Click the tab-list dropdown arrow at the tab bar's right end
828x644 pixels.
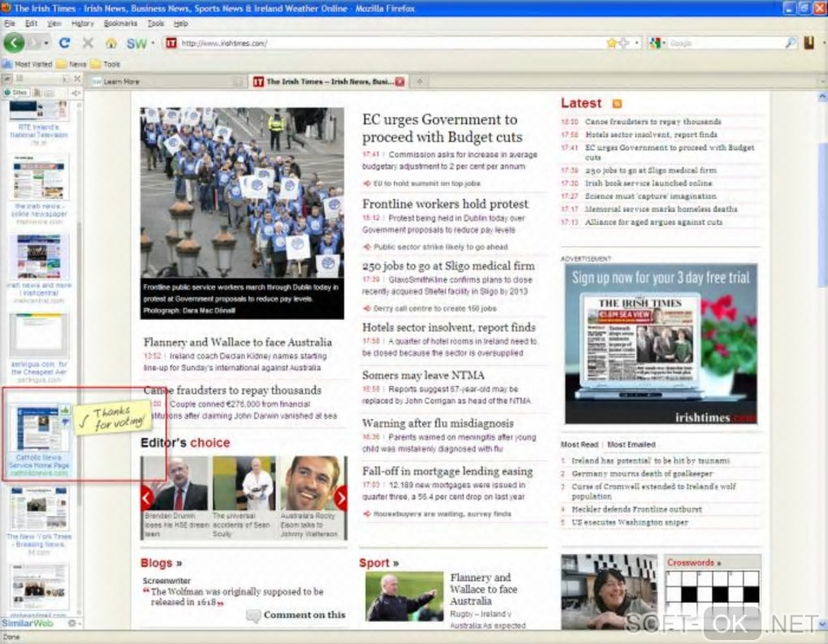pyautogui.click(x=822, y=81)
